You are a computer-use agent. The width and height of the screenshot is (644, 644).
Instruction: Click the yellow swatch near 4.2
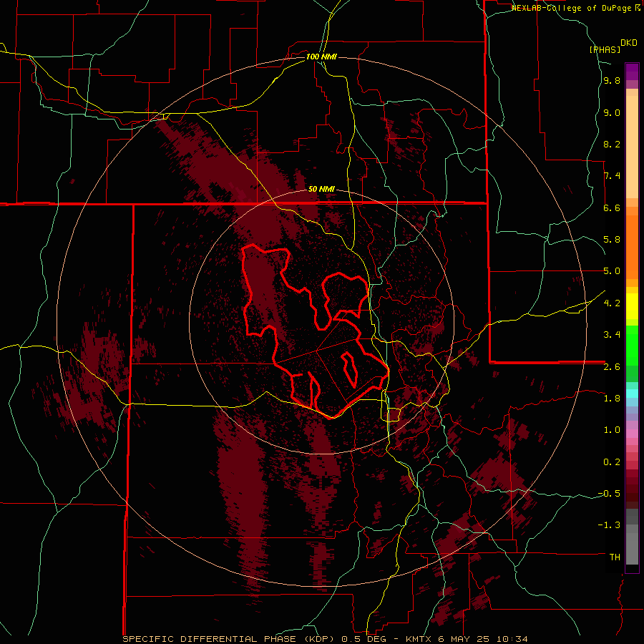point(632,306)
